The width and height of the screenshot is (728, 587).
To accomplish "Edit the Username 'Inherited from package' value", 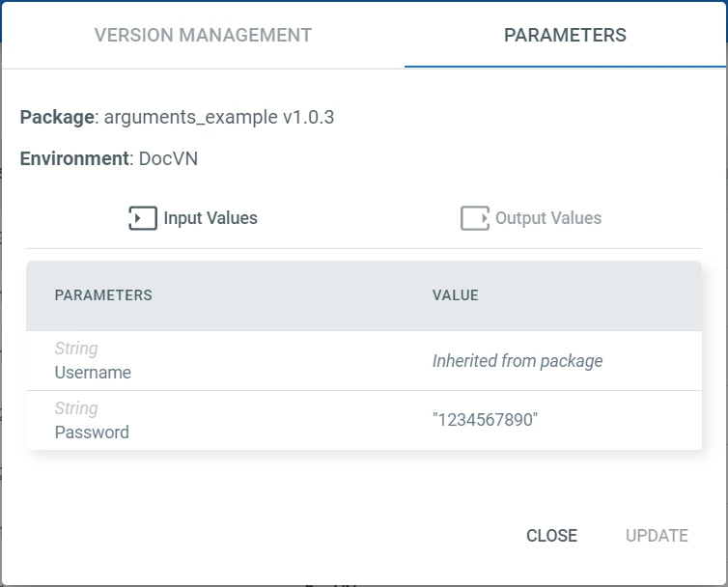I will (518, 361).
